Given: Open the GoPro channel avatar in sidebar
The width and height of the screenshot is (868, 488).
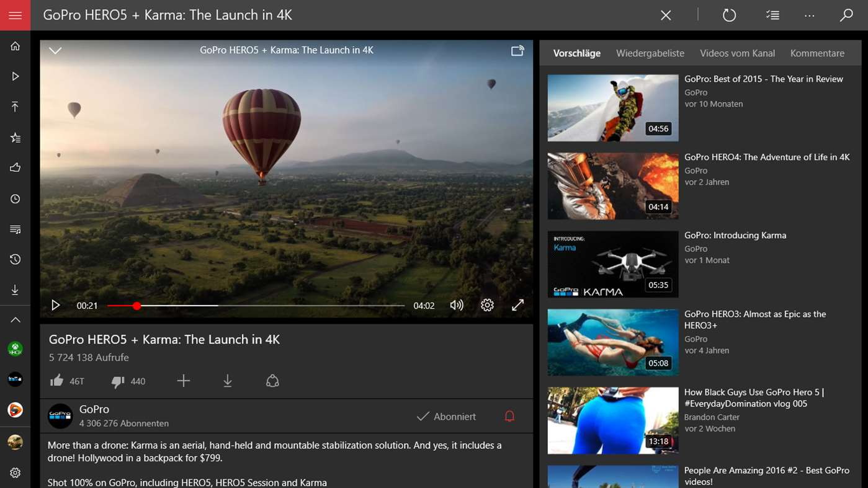Looking at the screenshot, I should [16, 379].
